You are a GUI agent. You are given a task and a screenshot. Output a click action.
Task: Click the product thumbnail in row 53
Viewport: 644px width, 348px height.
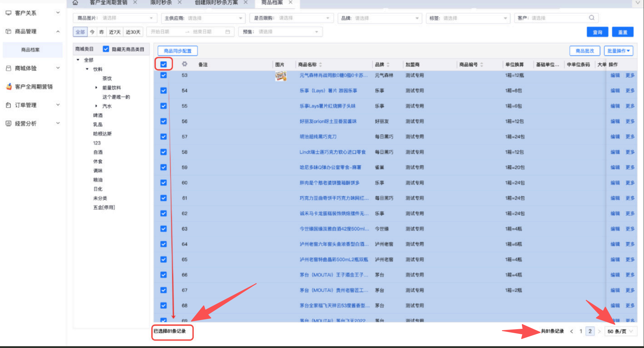(x=281, y=76)
